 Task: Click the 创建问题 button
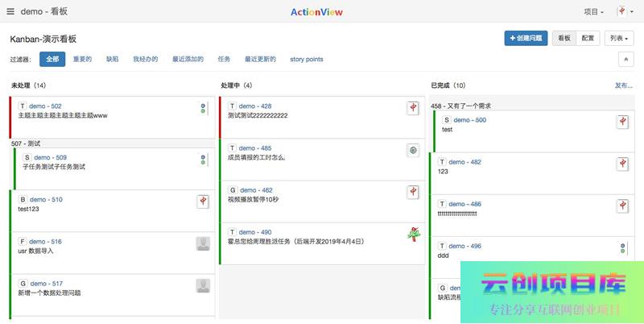coord(525,38)
